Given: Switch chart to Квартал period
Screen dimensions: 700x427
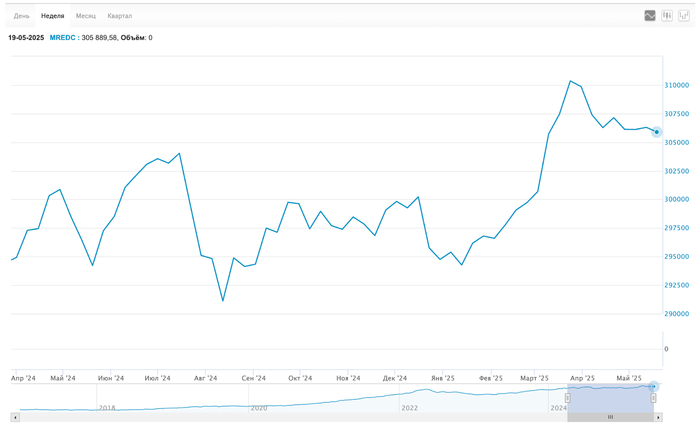Looking at the screenshot, I should pyautogui.click(x=120, y=16).
